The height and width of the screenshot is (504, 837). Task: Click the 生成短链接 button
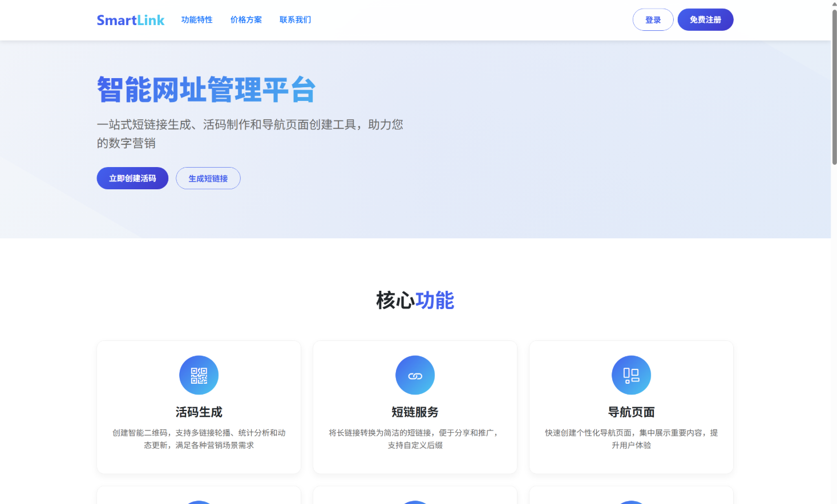click(208, 178)
